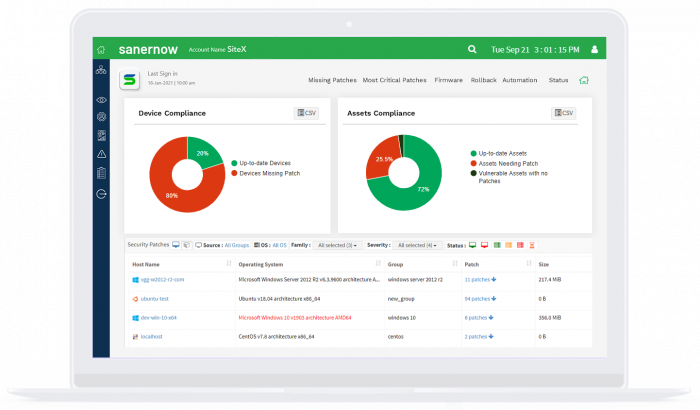Screen dimensions: 700x410
Task: Click the 11 patches link
Action: click(477, 280)
